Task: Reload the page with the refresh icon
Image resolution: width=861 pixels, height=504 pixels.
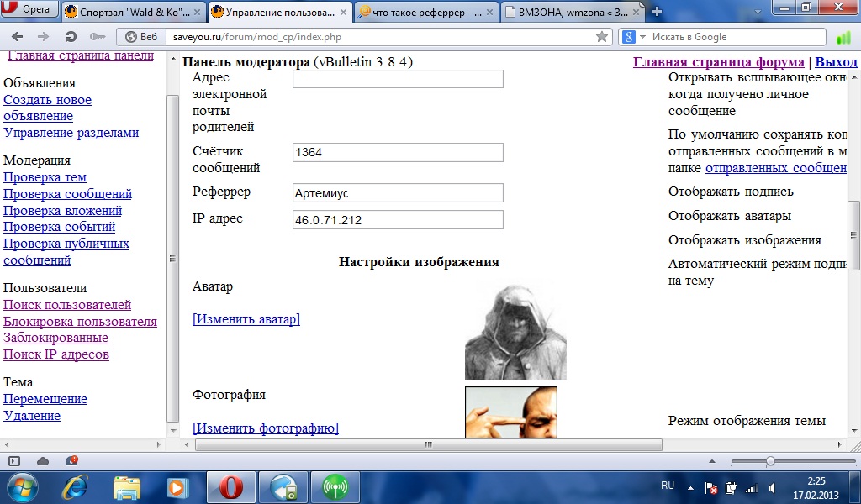Action: (x=71, y=37)
